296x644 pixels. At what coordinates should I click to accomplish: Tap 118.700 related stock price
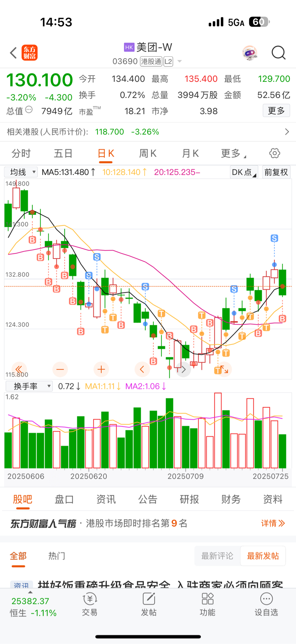tap(109, 132)
